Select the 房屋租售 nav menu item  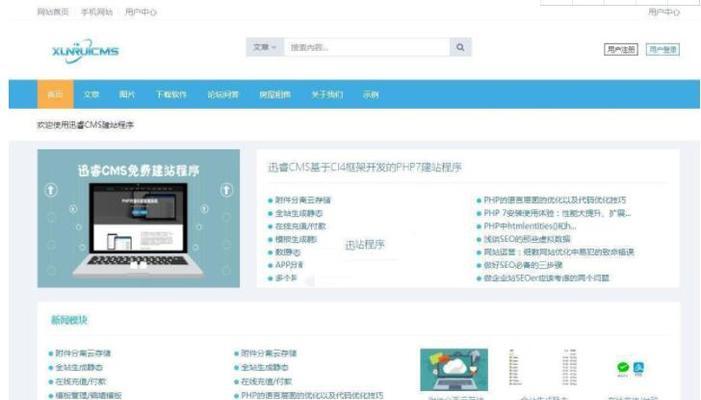click(275, 94)
